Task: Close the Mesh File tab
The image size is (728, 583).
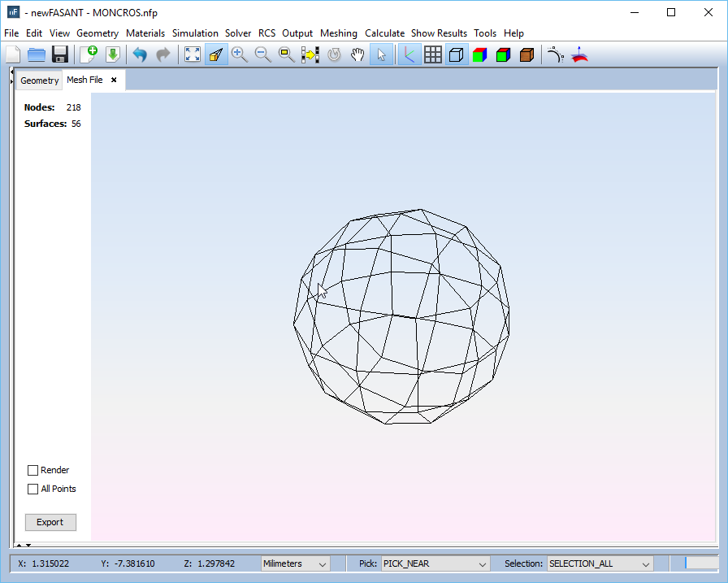Action: (114, 80)
